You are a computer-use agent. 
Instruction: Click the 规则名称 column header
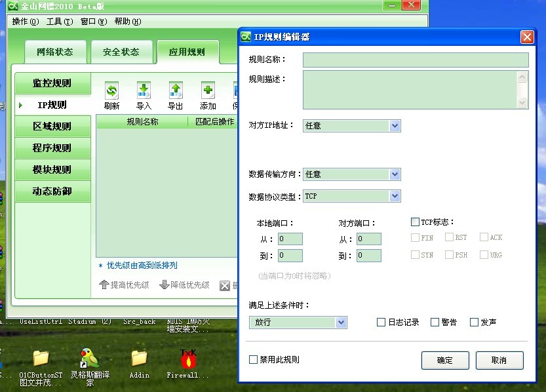(142, 121)
